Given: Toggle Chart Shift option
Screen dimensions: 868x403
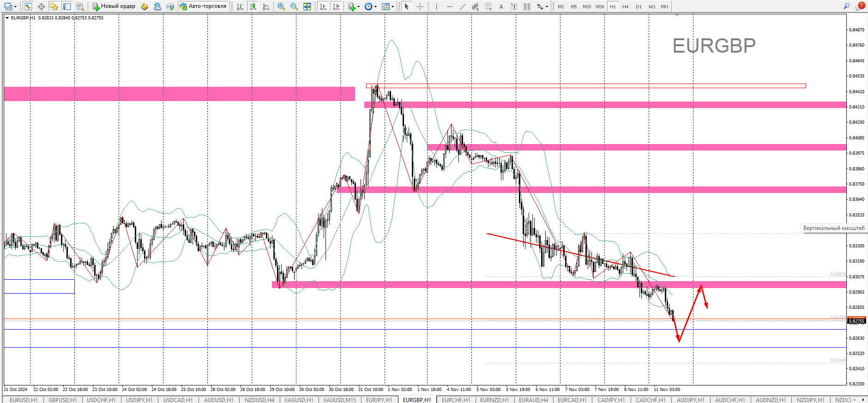Looking at the screenshot, I should 336,6.
